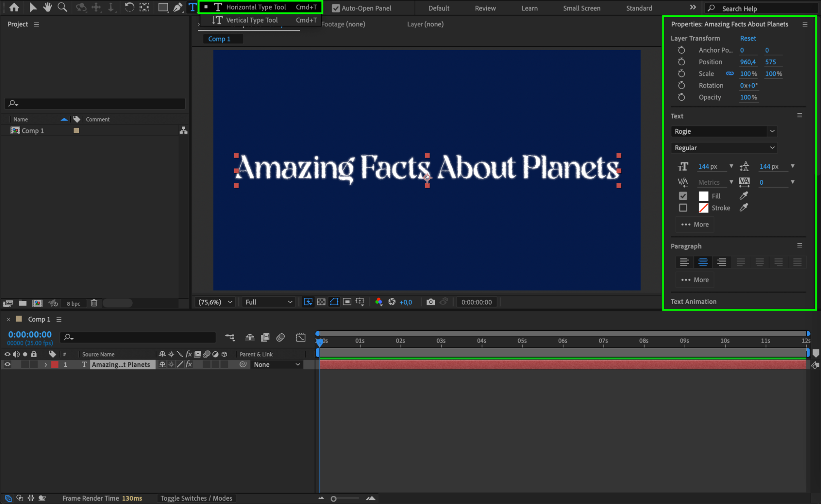This screenshot has height=504, width=821.
Task: Uncheck the Fill checkbox
Action: coord(683,196)
